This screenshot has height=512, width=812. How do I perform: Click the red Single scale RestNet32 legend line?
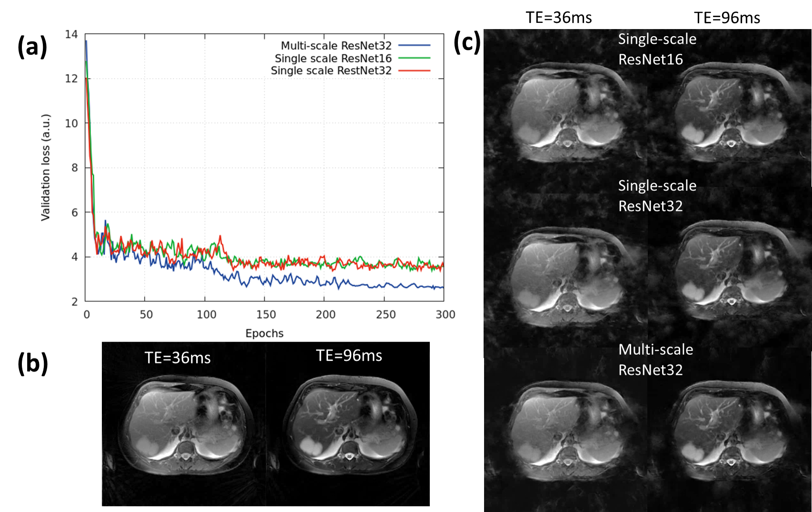[x=414, y=70]
